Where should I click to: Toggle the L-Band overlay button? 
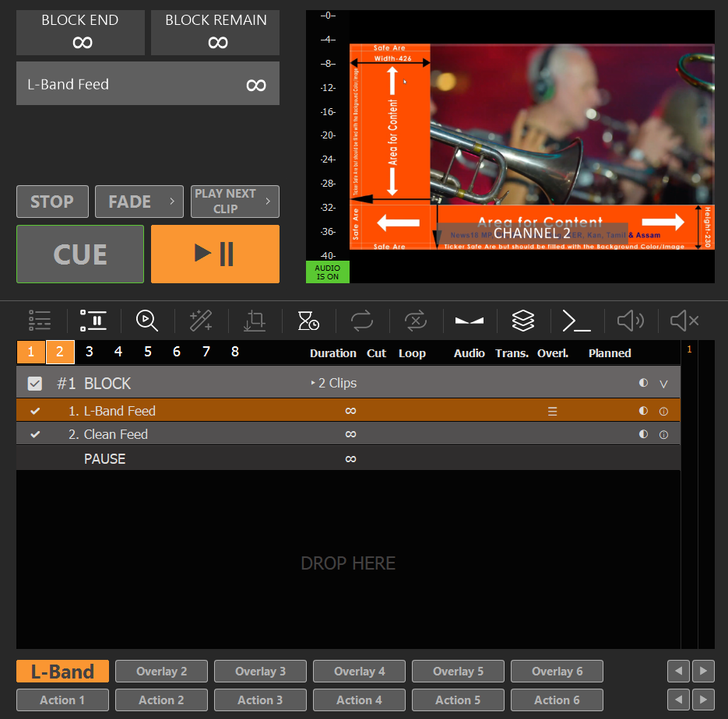tap(63, 672)
